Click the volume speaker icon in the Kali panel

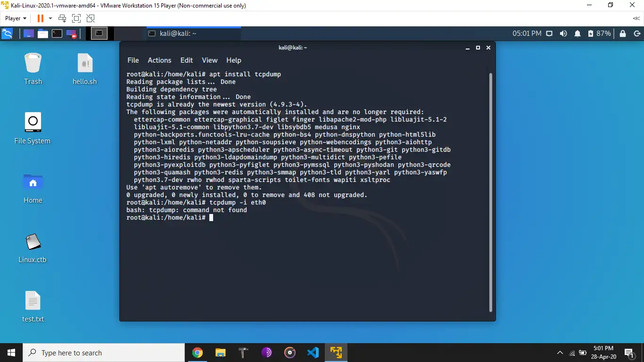coord(563,33)
